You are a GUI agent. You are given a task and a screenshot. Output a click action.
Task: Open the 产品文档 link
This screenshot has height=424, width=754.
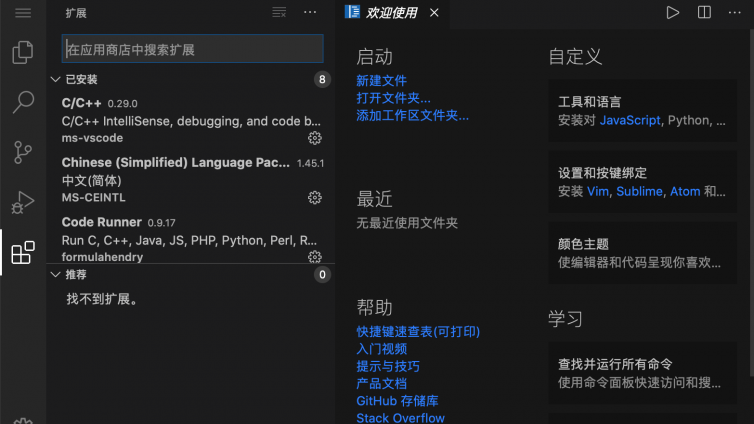click(x=381, y=384)
